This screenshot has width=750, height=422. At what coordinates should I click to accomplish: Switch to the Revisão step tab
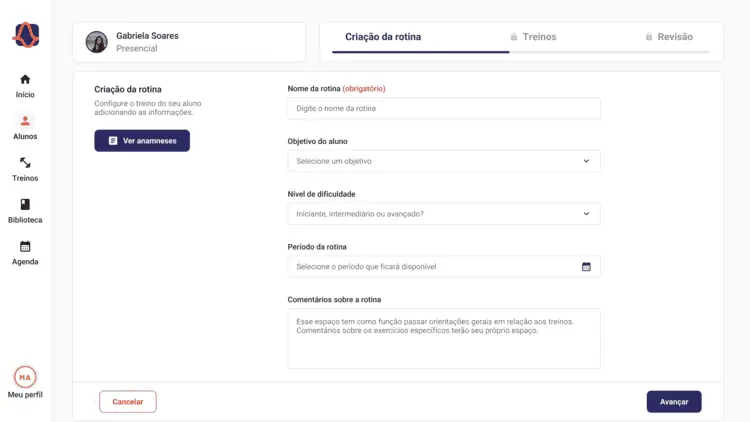tap(669, 37)
